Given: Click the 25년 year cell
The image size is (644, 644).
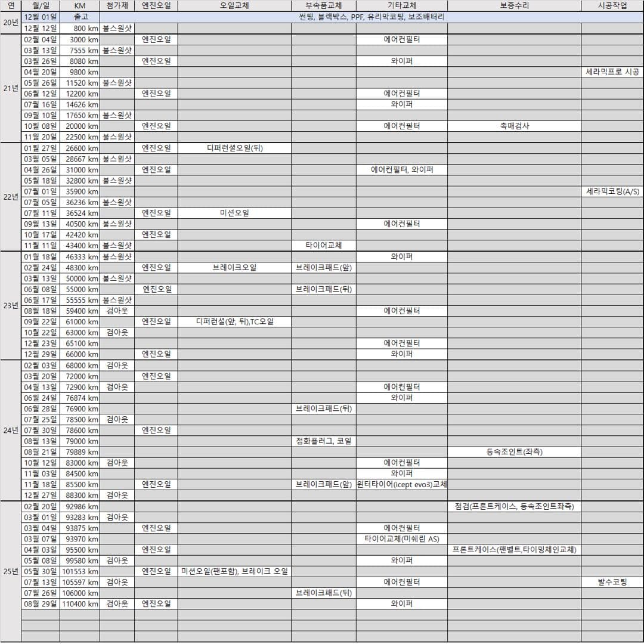Looking at the screenshot, I should pos(11,571).
